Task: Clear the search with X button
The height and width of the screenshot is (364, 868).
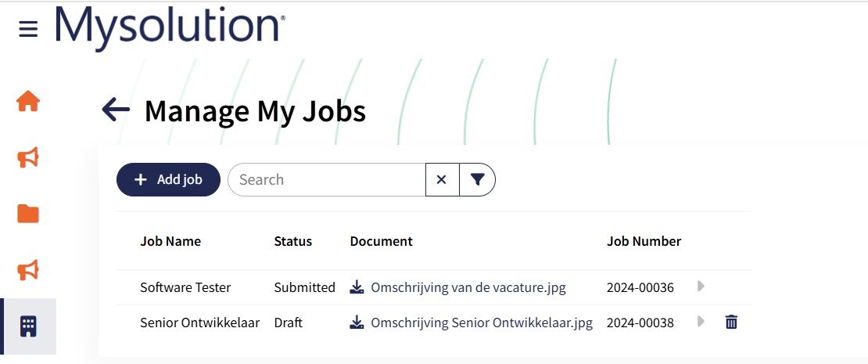Action: click(x=441, y=179)
